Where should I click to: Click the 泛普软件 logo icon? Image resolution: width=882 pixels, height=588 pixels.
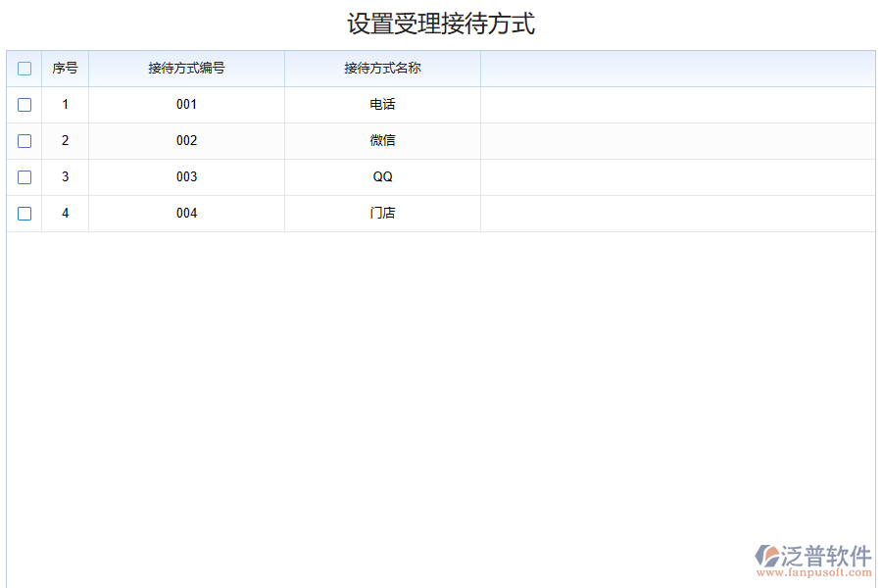coord(765,556)
